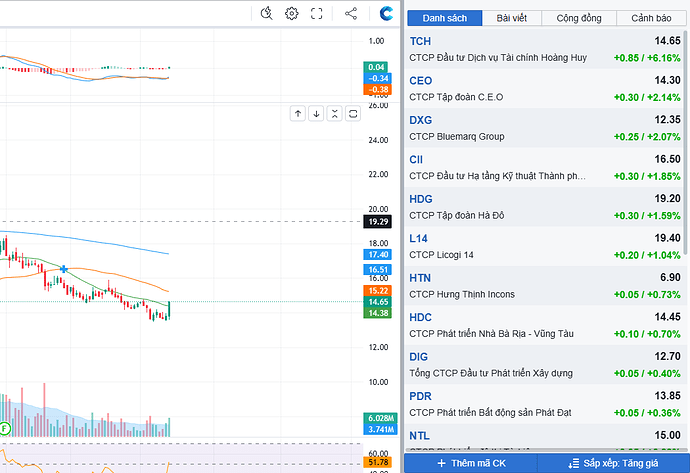Click the blue crossover marker on chart
The image size is (690, 473).
click(64, 269)
